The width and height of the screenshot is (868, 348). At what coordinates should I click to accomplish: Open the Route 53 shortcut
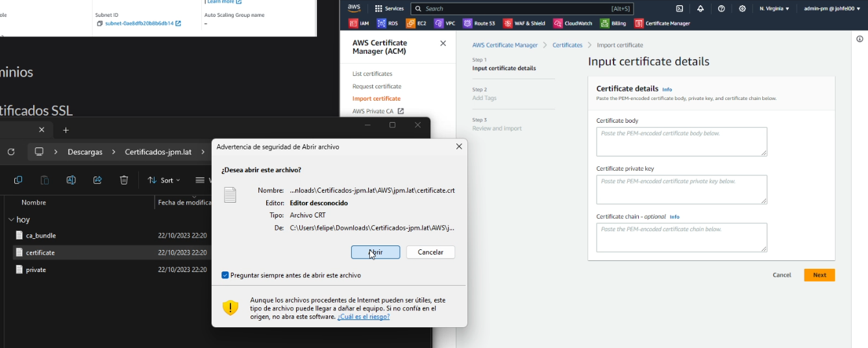[x=479, y=23]
